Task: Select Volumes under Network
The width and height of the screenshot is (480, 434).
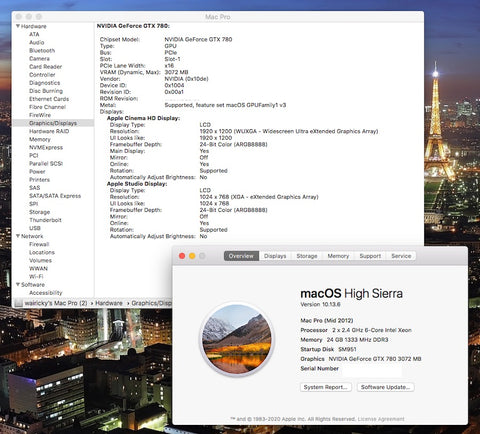Action: [40, 260]
